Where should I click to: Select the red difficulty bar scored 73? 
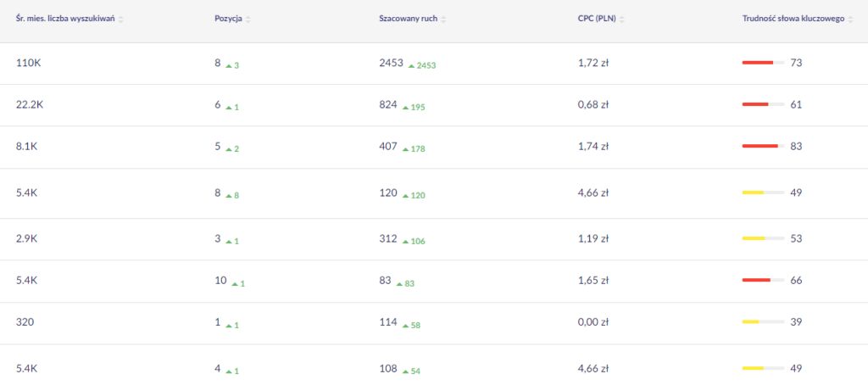pyautogui.click(x=758, y=63)
